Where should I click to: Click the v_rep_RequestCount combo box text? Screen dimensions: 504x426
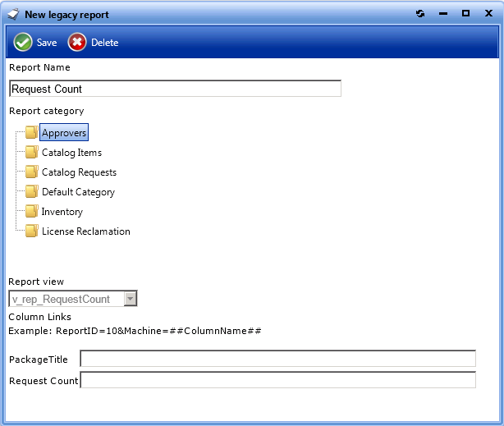point(61,299)
